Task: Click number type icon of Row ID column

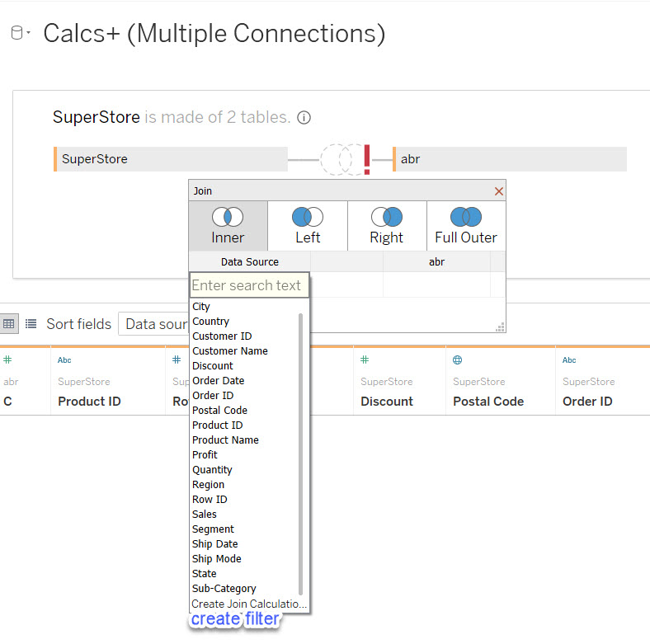Action: [177, 360]
